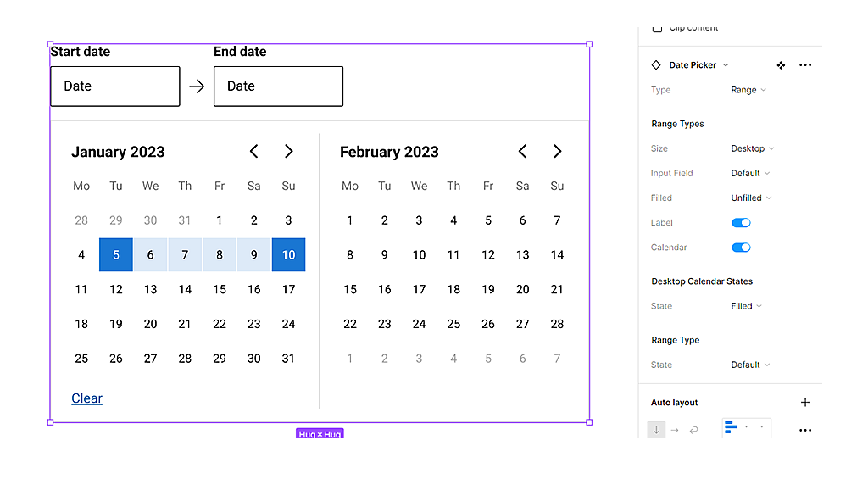
Task: Click January's next month arrow
Action: (x=289, y=151)
